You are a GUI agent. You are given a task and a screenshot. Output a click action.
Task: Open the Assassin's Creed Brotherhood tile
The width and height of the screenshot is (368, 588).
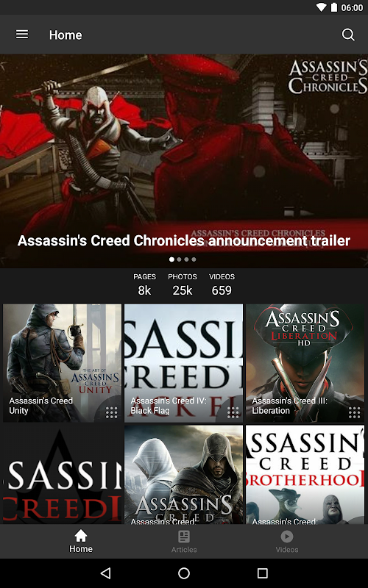pos(305,474)
